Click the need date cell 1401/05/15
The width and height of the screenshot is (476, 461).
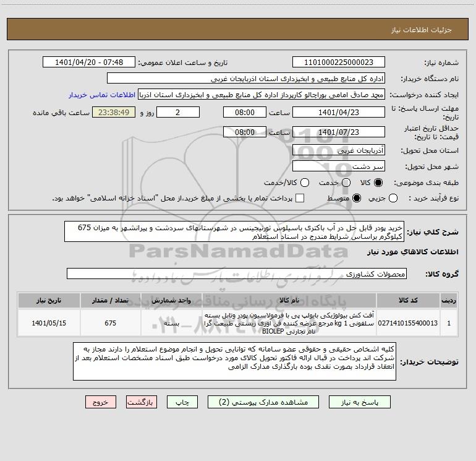pyautogui.click(x=49, y=323)
